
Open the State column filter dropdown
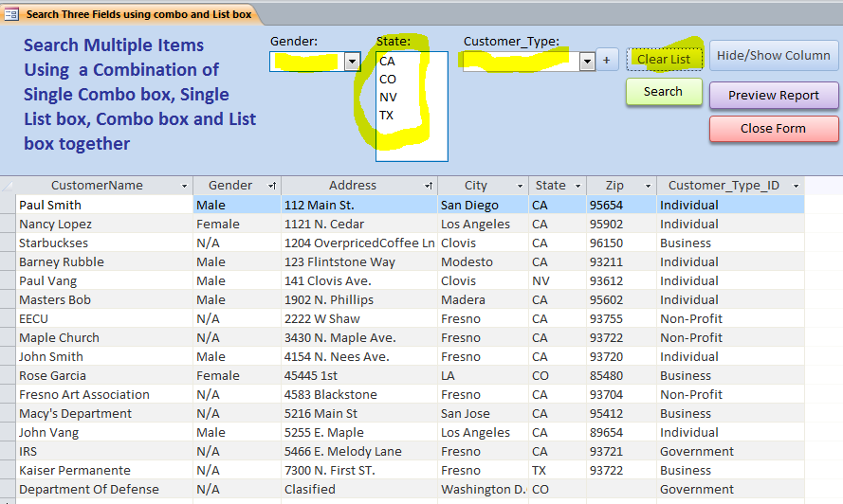coord(577,186)
